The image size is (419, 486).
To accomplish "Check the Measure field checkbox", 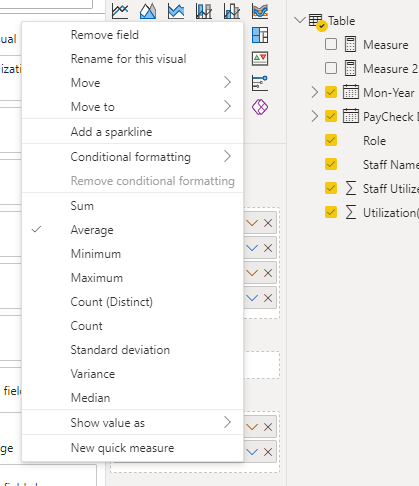I will (x=331, y=44).
